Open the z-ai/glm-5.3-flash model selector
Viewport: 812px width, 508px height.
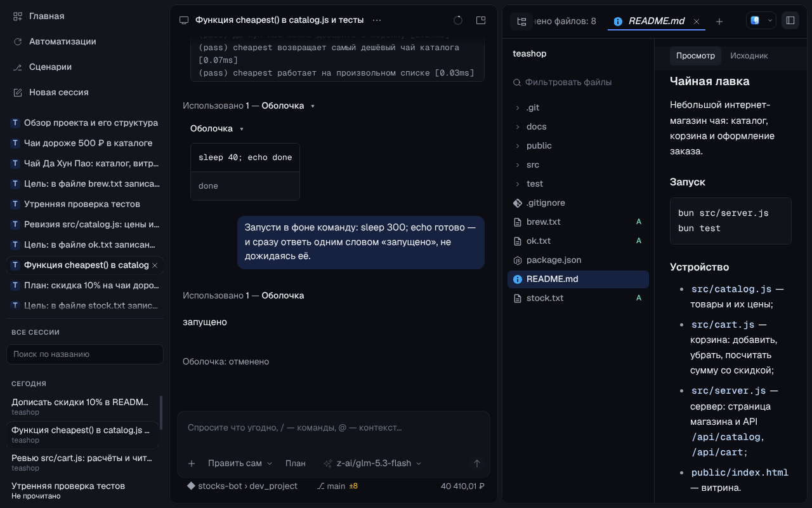(372, 464)
